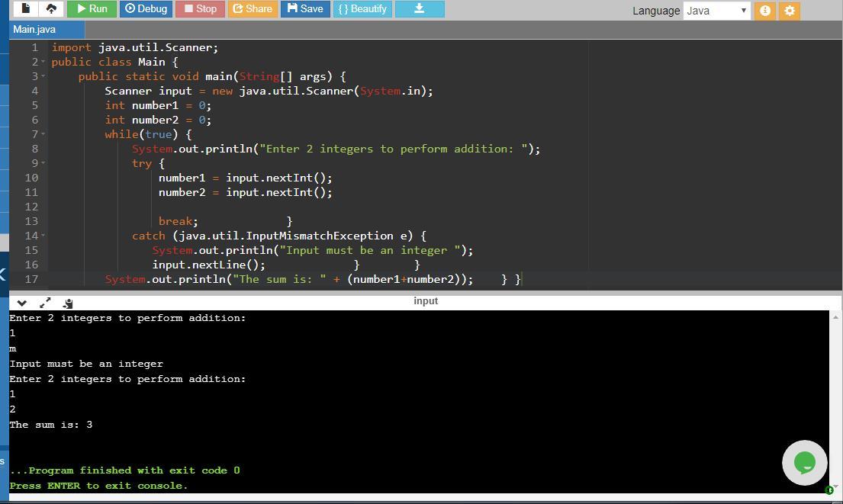This screenshot has width=843, height=504.
Task: Open the orange info icon button
Action: pyautogui.click(x=765, y=11)
